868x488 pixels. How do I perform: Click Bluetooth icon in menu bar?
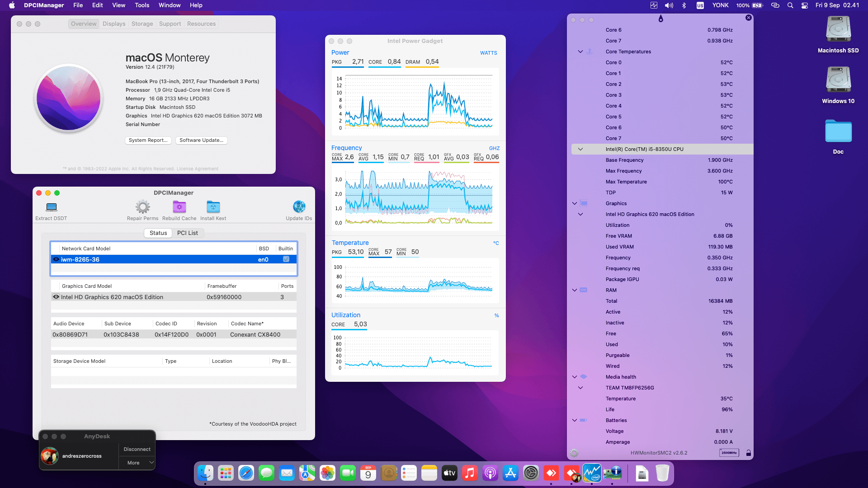684,5
